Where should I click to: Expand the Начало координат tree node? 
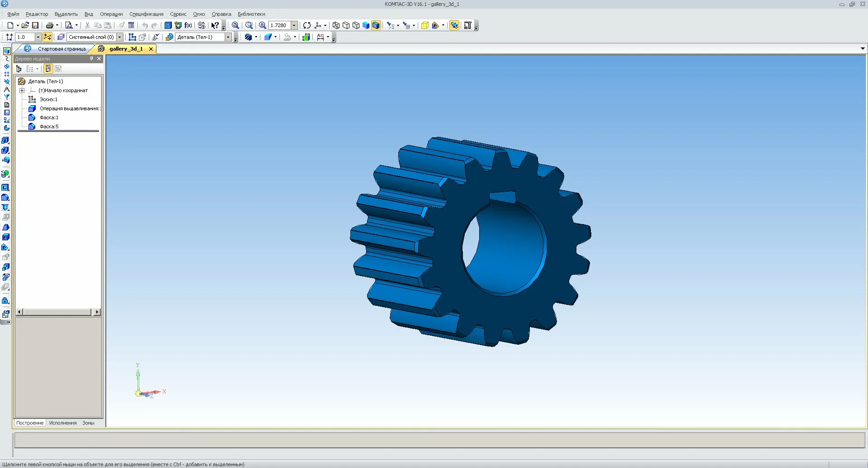22,90
